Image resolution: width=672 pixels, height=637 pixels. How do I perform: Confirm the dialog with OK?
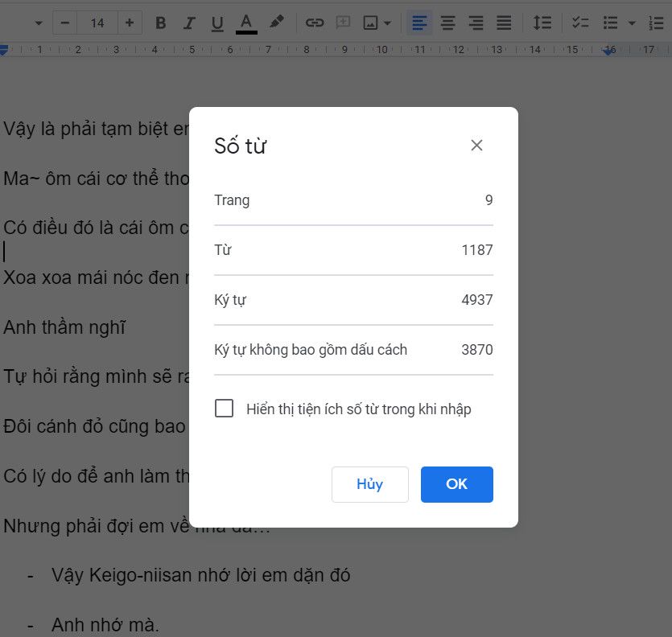click(457, 484)
